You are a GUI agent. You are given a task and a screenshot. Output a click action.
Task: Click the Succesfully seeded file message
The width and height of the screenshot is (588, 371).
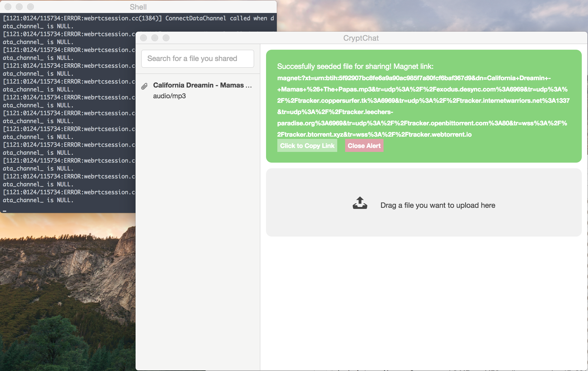click(x=355, y=66)
